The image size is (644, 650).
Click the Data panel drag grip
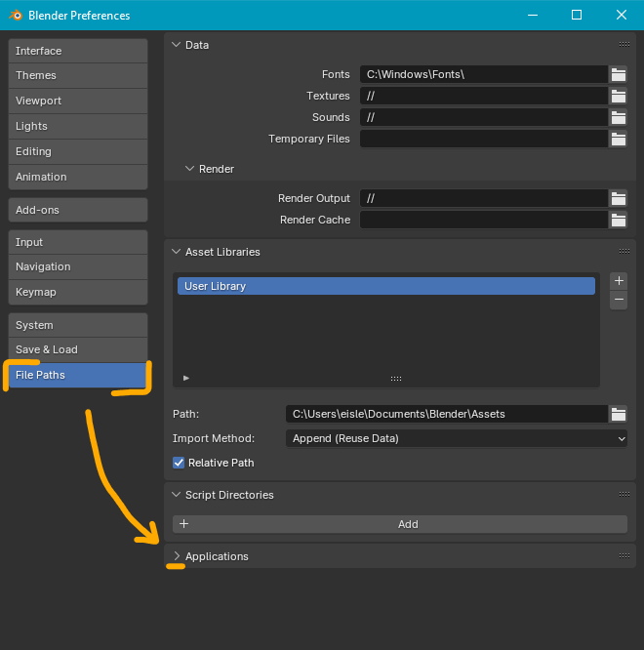click(624, 44)
